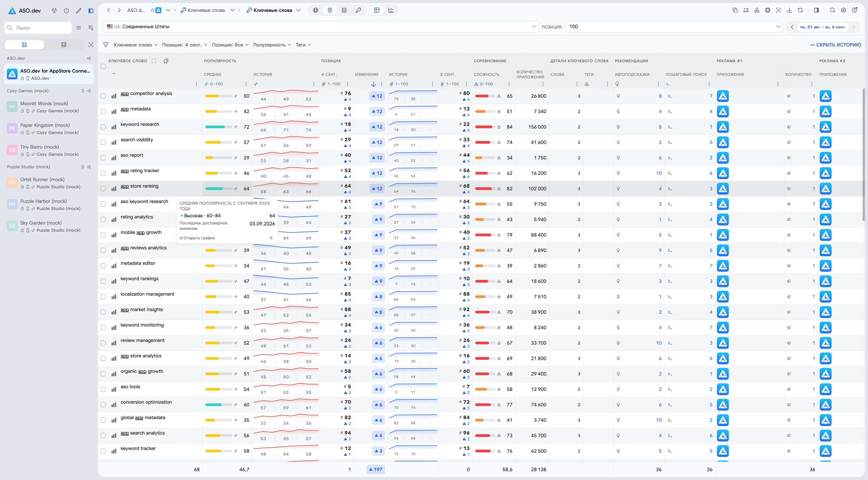Image resolution: width=868 pixels, height=480 pixels.
Task: Open the globe icon in top toolbar
Action: pyautogui.click(x=315, y=10)
